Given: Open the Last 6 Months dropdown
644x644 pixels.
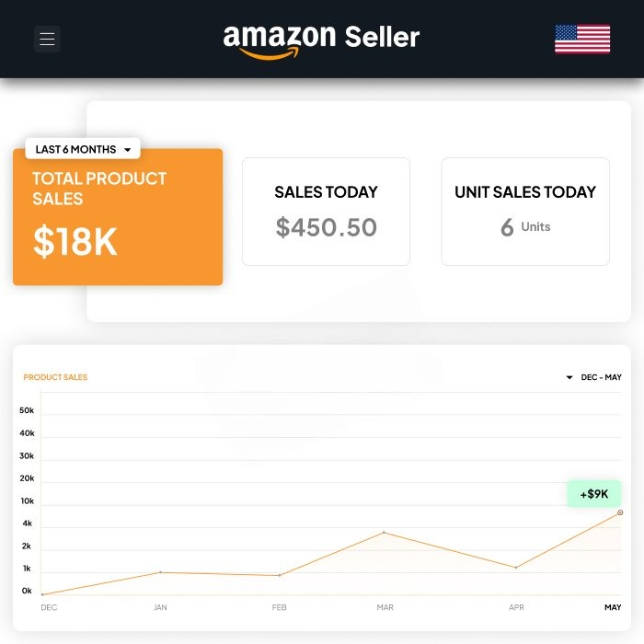Looking at the screenshot, I should point(83,149).
